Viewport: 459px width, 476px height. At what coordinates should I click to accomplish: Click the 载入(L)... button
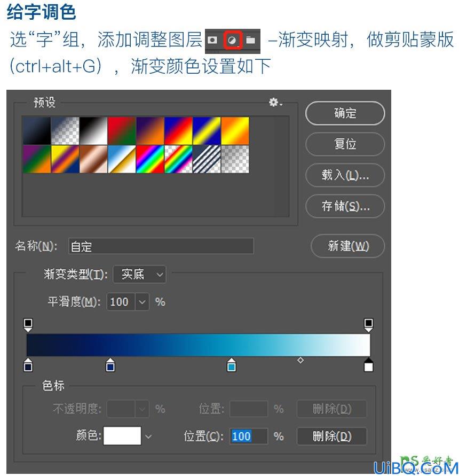tap(345, 175)
